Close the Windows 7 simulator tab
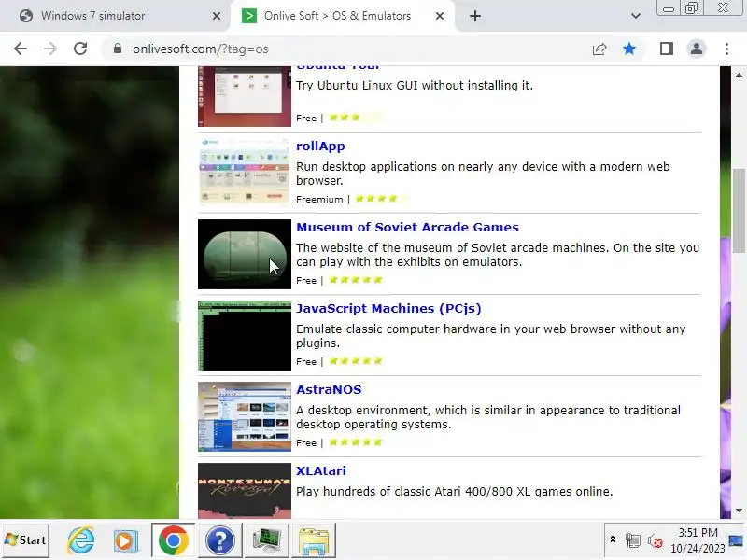The height and width of the screenshot is (560, 747). click(217, 16)
